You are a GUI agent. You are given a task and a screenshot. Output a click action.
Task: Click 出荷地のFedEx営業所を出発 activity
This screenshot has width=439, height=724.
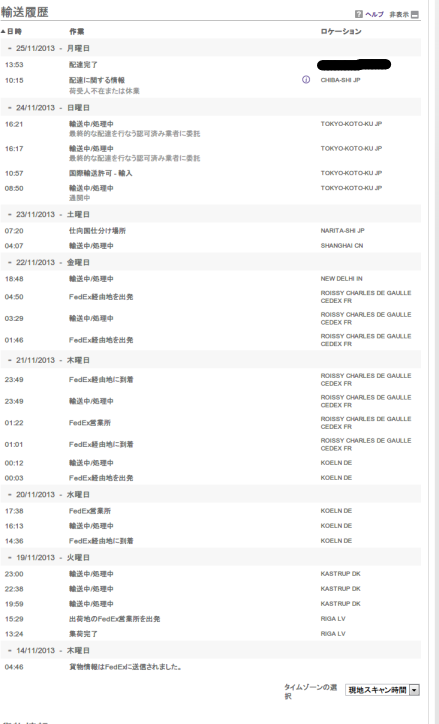click(x=114, y=619)
